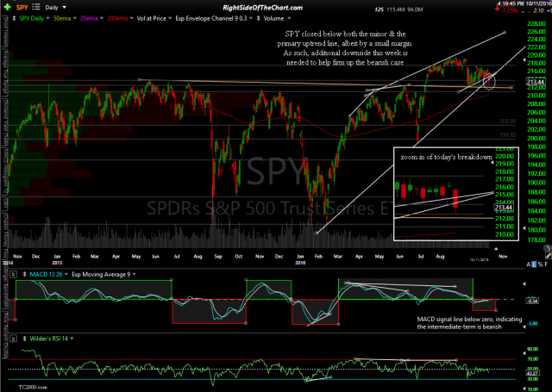The width and height of the screenshot is (552, 392).
Task: Click the 94.0M average volume value
Action: [414, 9]
